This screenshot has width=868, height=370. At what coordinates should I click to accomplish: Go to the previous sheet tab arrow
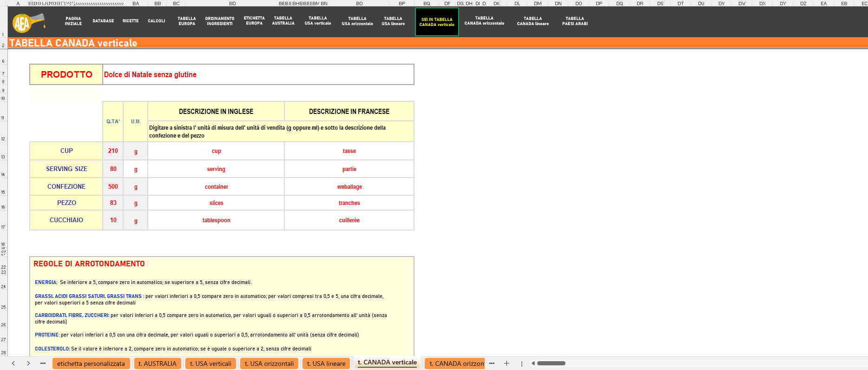(13, 363)
